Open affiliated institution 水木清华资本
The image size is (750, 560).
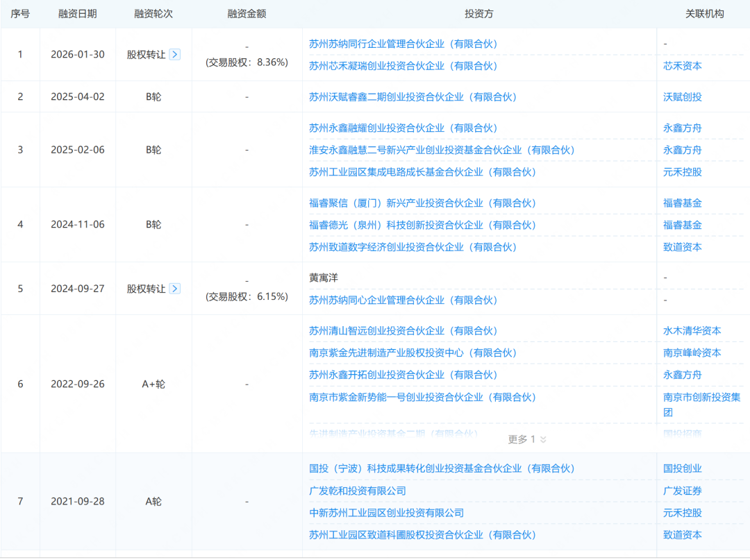[x=692, y=330]
